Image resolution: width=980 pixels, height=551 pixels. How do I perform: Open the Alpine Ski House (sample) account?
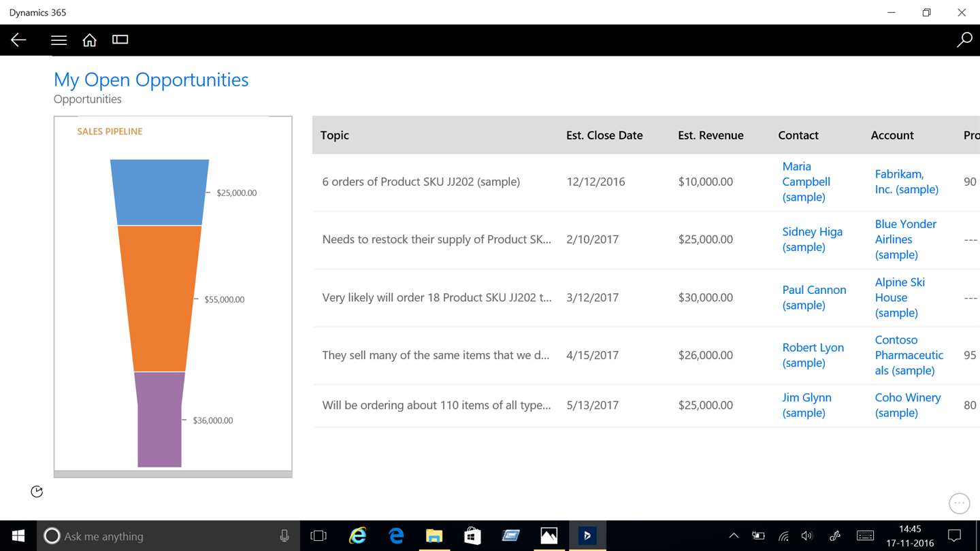900,297
